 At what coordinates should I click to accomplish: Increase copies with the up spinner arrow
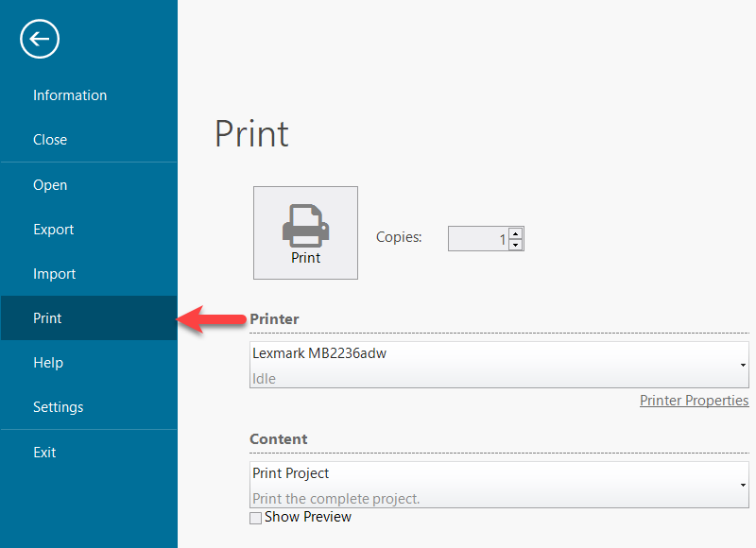[515, 232]
